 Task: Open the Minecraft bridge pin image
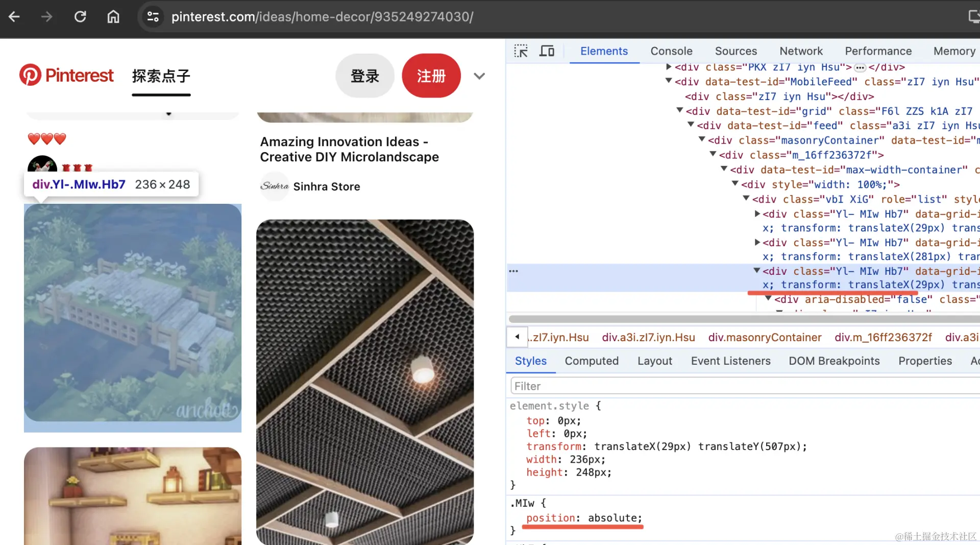(133, 313)
